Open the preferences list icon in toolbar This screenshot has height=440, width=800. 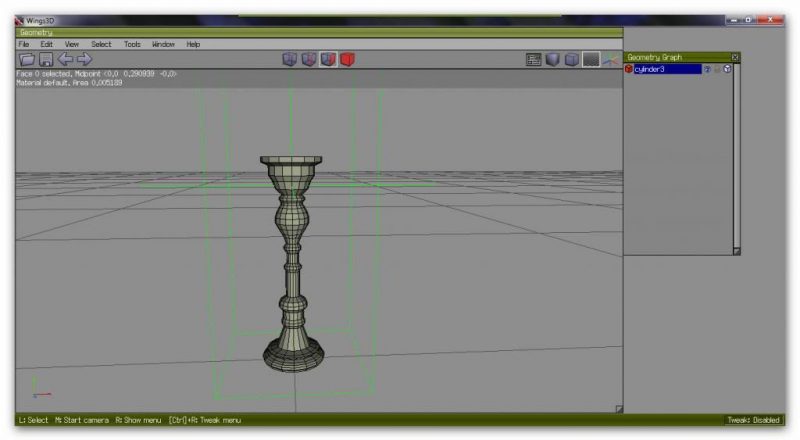coord(535,60)
